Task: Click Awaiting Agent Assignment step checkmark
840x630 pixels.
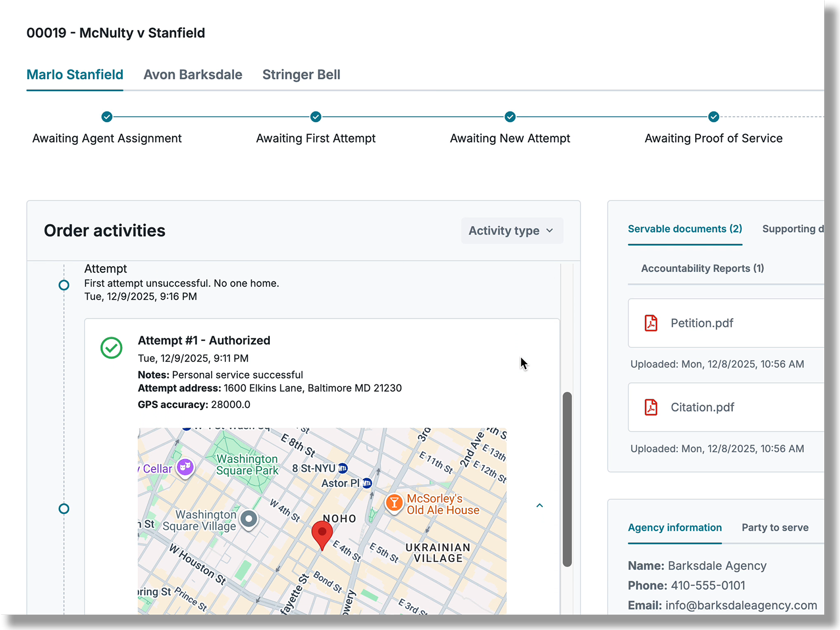Action: 107,117
